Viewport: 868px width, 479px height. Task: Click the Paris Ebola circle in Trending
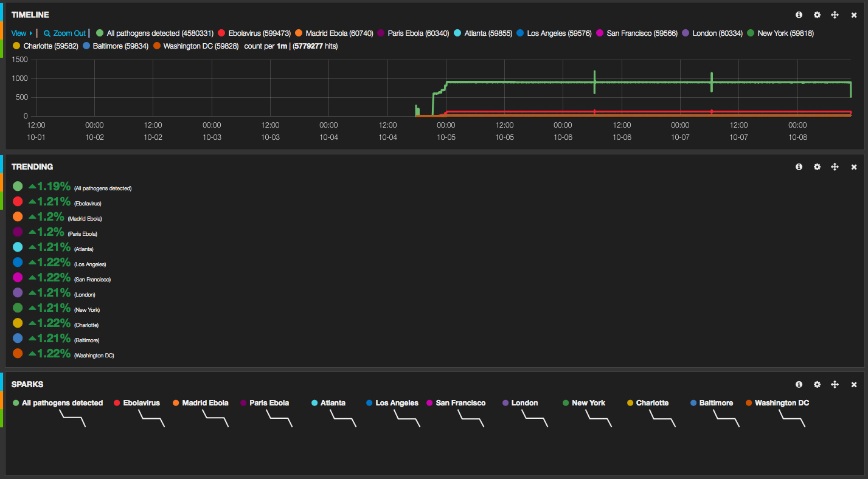coord(18,232)
